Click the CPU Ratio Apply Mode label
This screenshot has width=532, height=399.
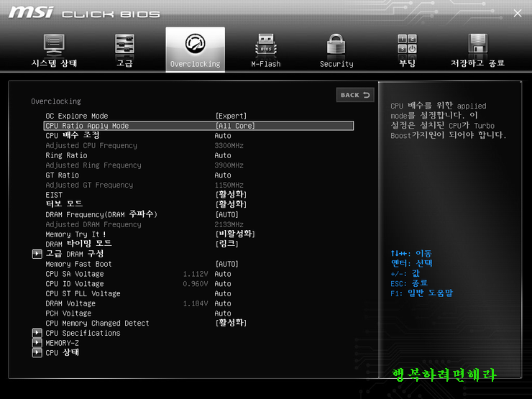coord(87,126)
